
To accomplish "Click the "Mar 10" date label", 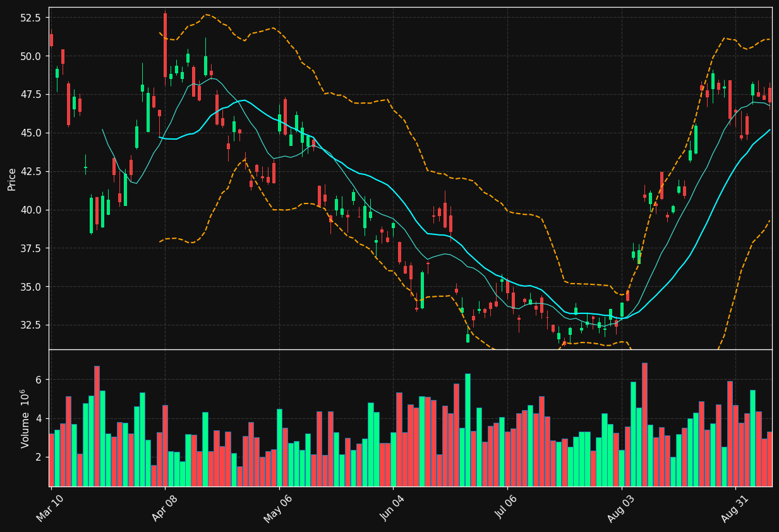I will pos(50,508).
